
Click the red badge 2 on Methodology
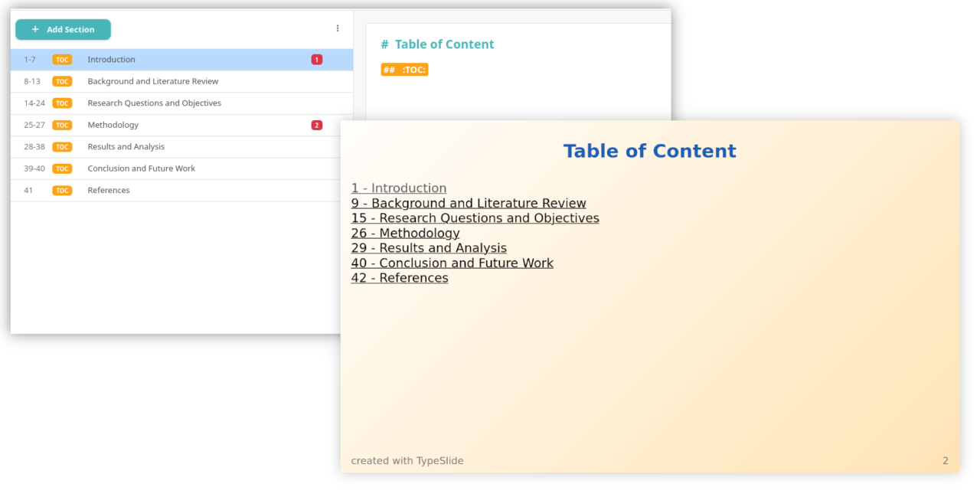coord(317,125)
